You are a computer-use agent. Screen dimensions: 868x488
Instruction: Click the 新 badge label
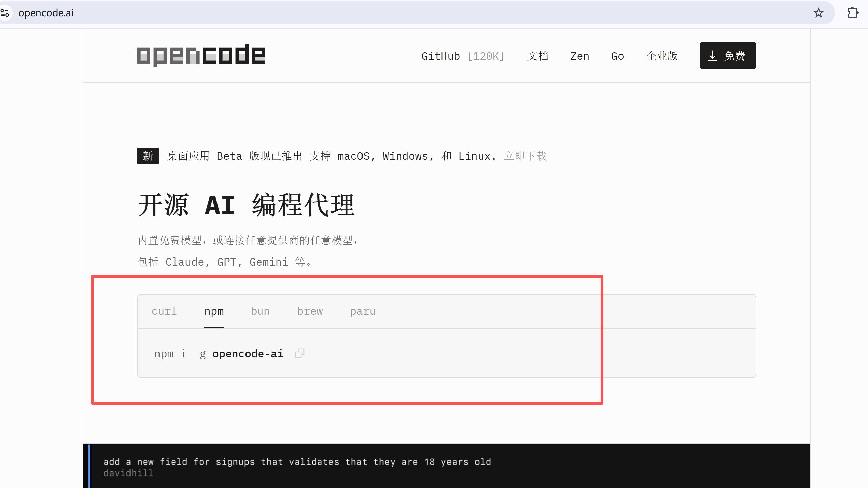click(148, 156)
